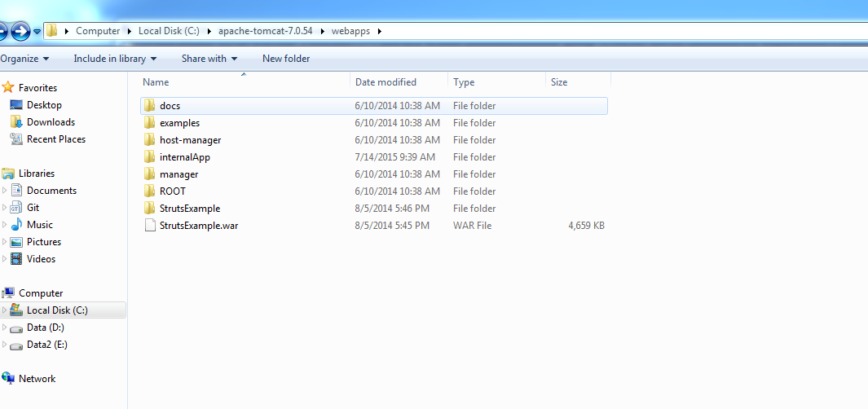Expand the Documents library tree node
Screen dimensions: 868x409
pos(5,191)
